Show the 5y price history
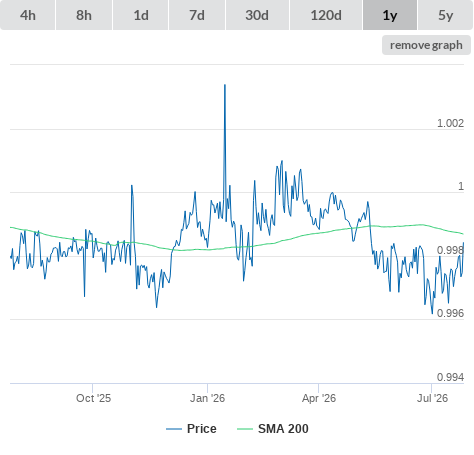Screen dimensions: 474x455 pyautogui.click(x=446, y=15)
